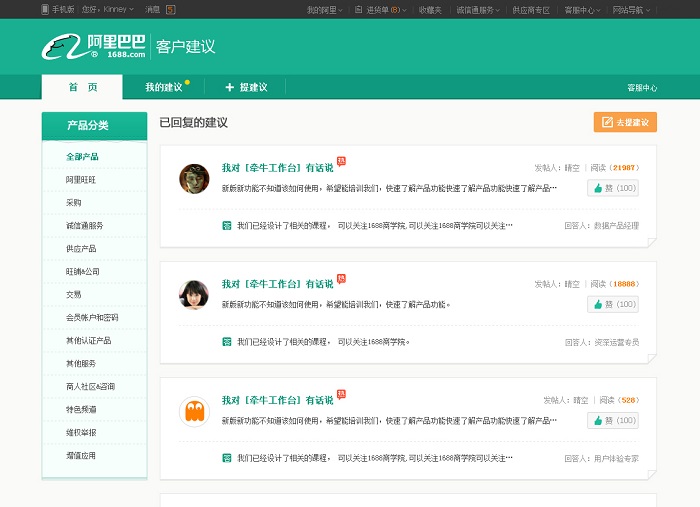This screenshot has height=507, width=700.
Task: Open the 客服中心 link in green bar
Action: tap(642, 88)
